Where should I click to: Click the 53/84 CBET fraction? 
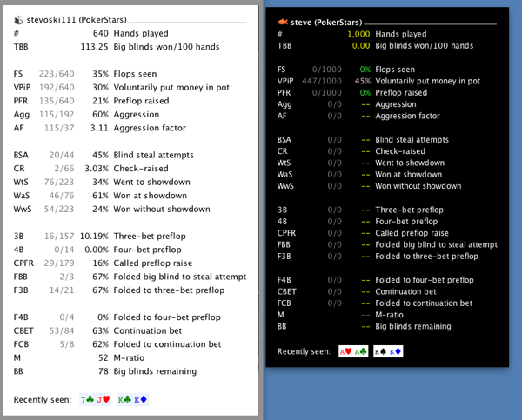pyautogui.click(x=62, y=330)
